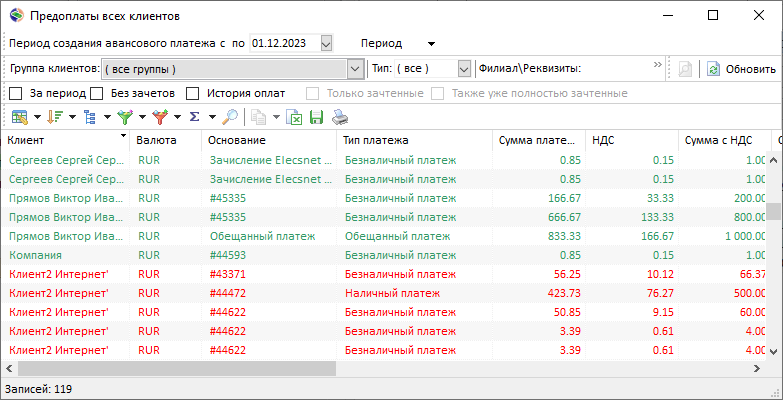The height and width of the screenshot is (400, 783).
Task: Open dropdown arrow next to red funnel
Action: 177,117
